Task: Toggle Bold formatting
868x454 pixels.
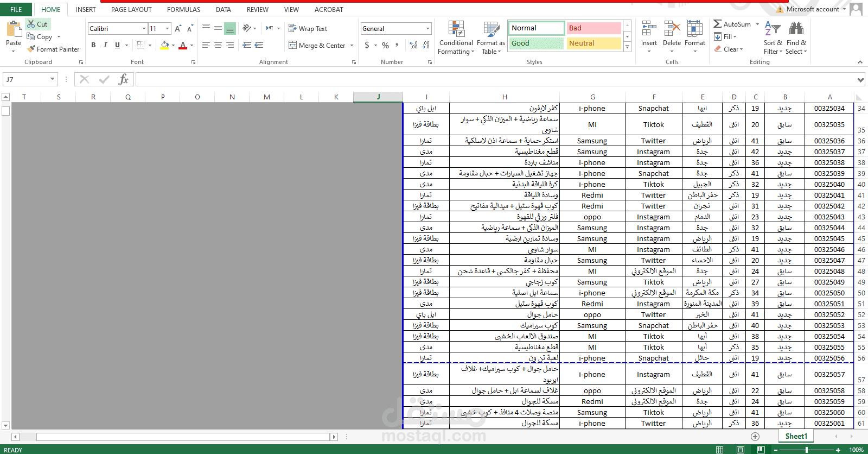Action: [x=93, y=45]
